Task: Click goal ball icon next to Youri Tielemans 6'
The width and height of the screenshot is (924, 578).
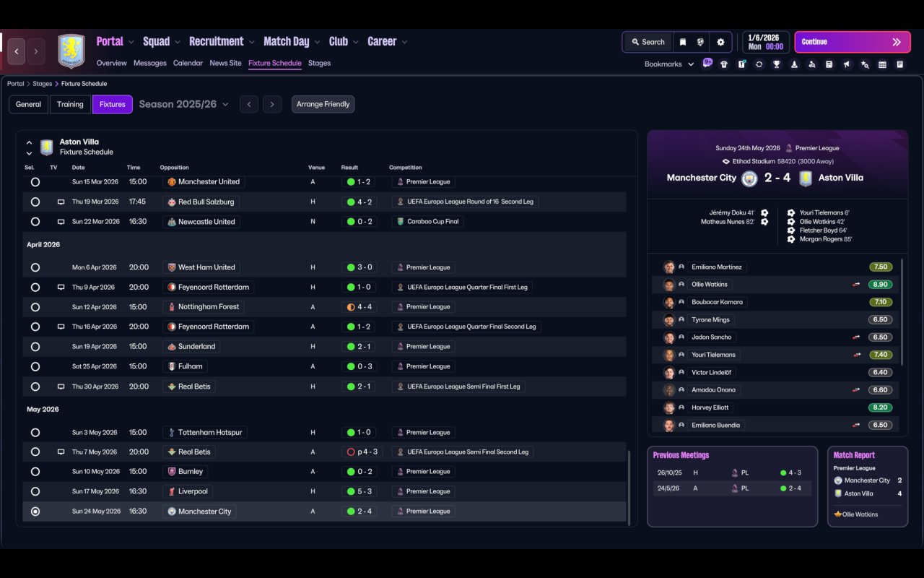Action: point(791,213)
